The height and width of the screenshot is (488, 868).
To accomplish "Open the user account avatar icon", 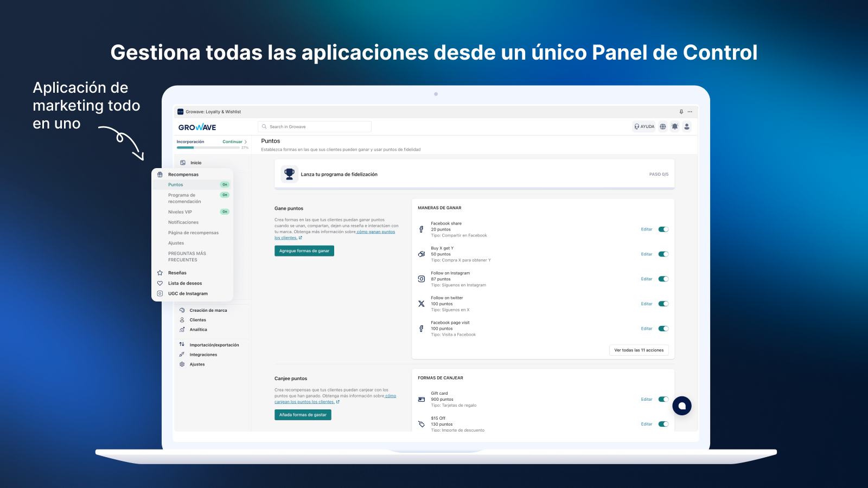I will coord(687,126).
